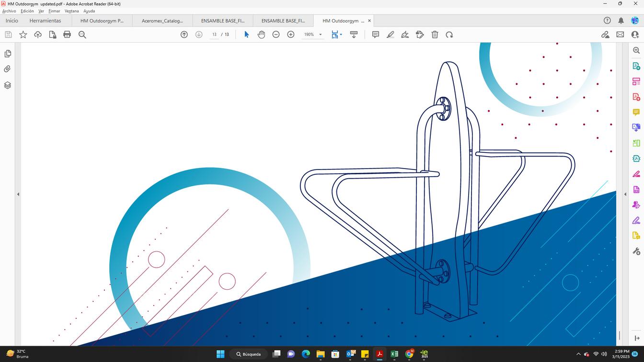Click the page number field

click(214, 34)
